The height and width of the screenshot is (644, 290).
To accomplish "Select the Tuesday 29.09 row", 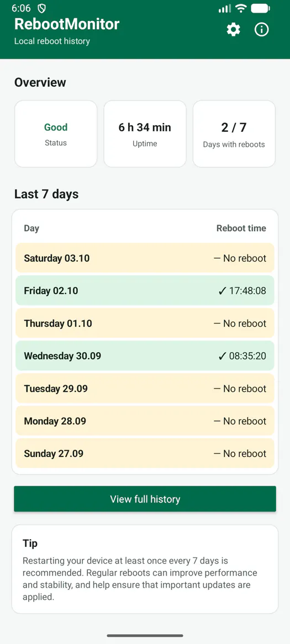I will [145, 388].
